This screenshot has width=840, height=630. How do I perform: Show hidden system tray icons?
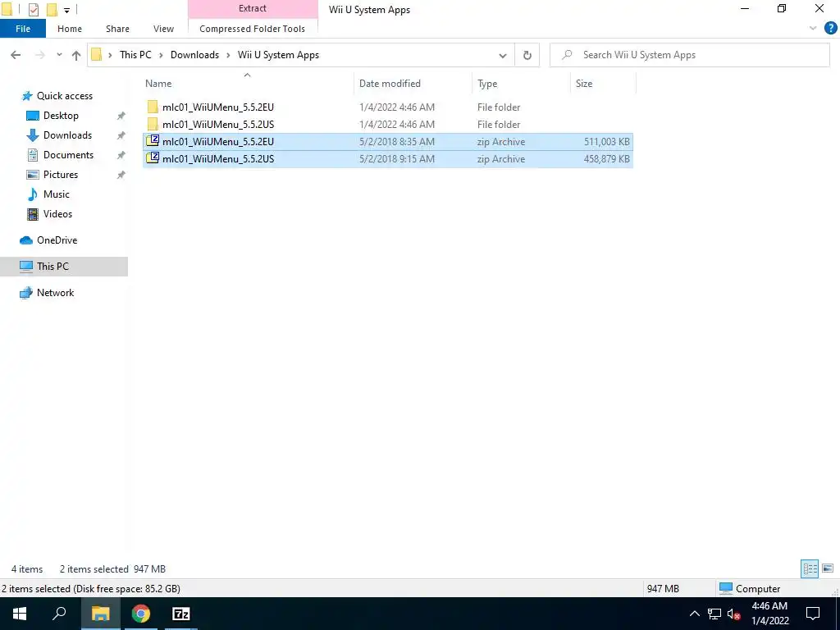click(x=694, y=614)
